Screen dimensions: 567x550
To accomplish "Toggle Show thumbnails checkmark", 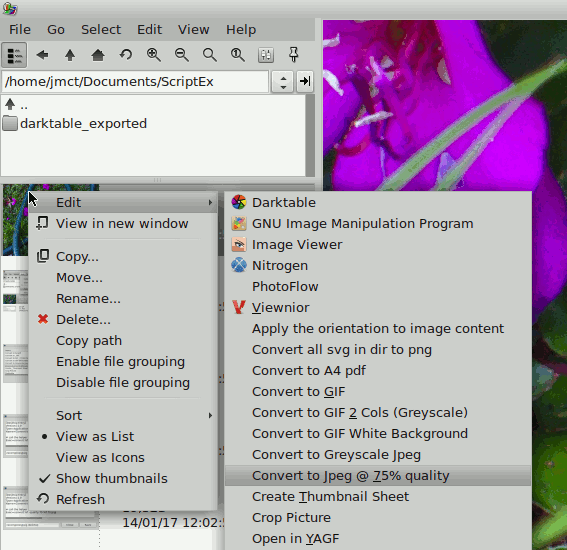I will pyautogui.click(x=123, y=478).
